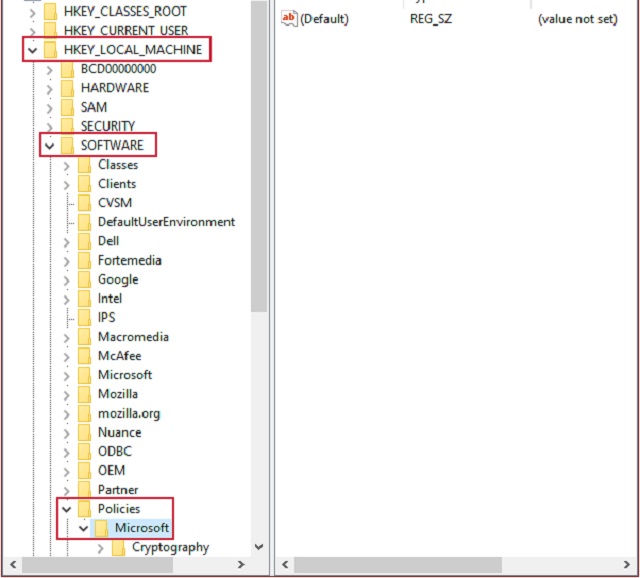Click the SAM folder icon
The height and width of the screenshot is (578, 640).
[67, 107]
